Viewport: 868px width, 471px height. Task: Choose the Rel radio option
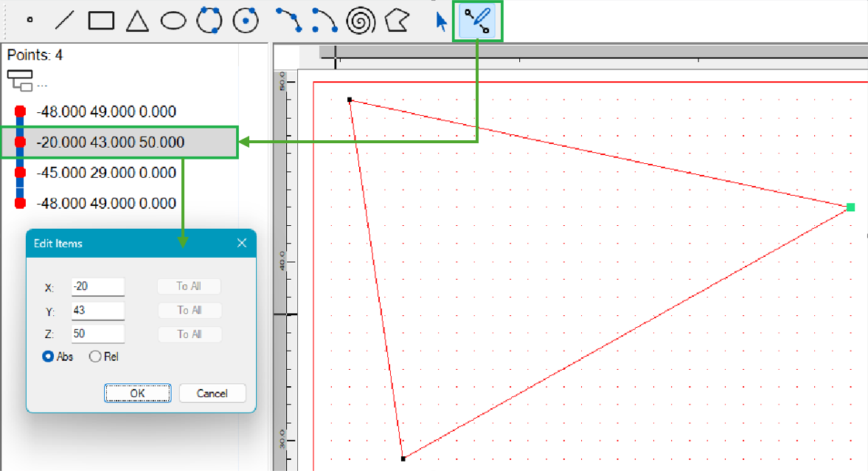pyautogui.click(x=104, y=357)
